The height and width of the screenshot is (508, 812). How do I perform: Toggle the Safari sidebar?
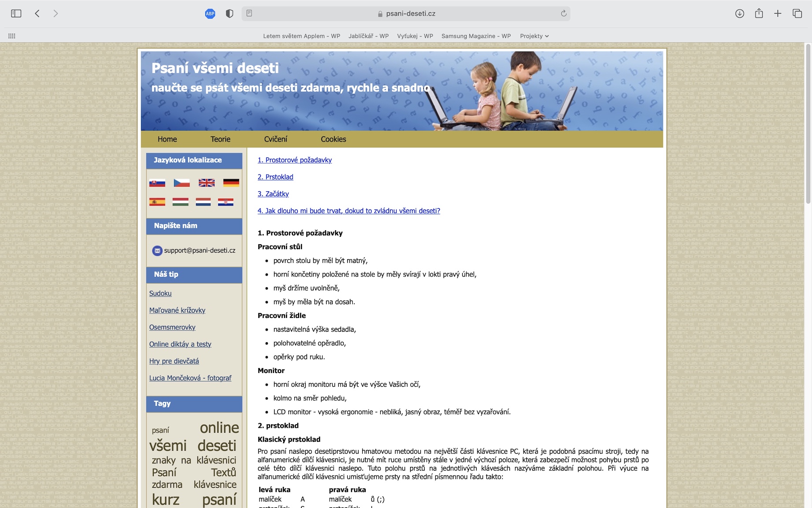pos(16,14)
